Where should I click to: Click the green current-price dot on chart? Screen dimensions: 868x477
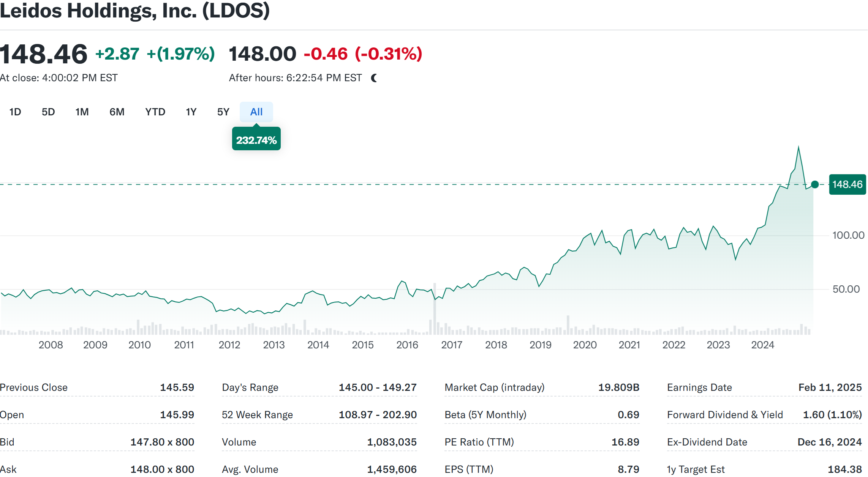click(815, 184)
